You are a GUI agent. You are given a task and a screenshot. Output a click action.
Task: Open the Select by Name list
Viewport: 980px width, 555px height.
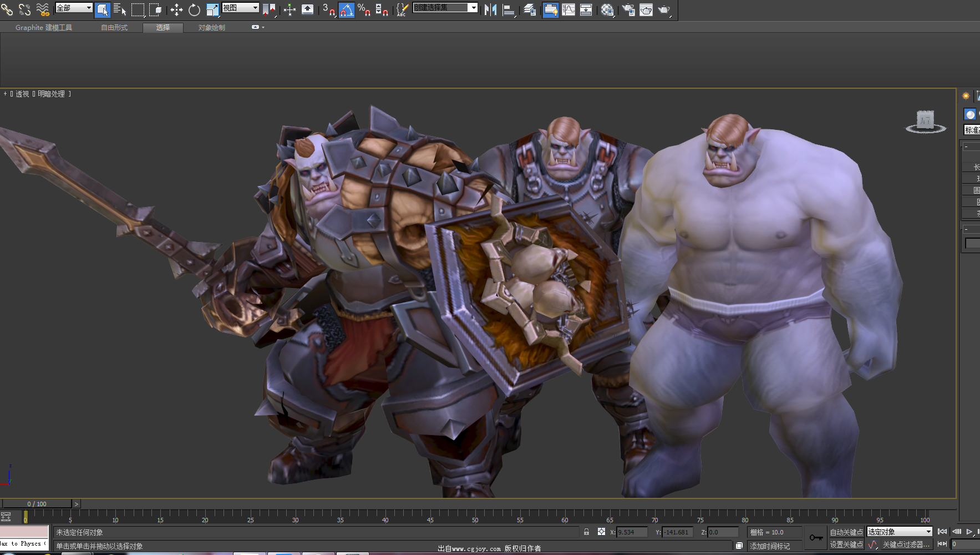120,9
